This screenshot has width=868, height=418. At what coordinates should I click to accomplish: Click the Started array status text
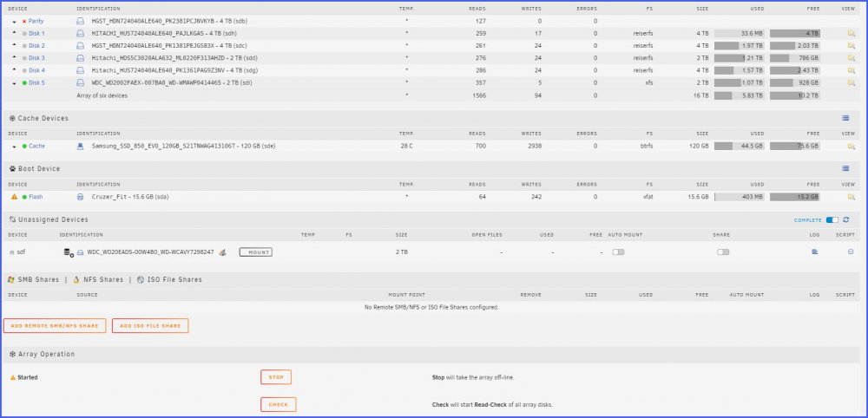tap(28, 377)
